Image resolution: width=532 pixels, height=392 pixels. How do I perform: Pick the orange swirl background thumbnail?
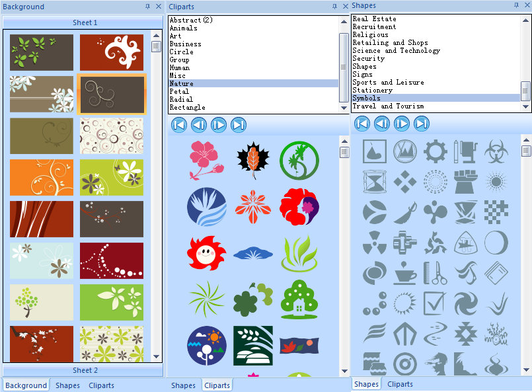coord(42,177)
